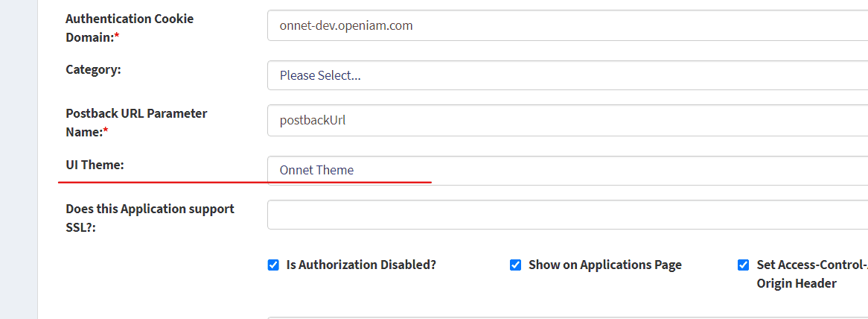Click the "Is Authorization Disabled?" label text

(x=361, y=265)
